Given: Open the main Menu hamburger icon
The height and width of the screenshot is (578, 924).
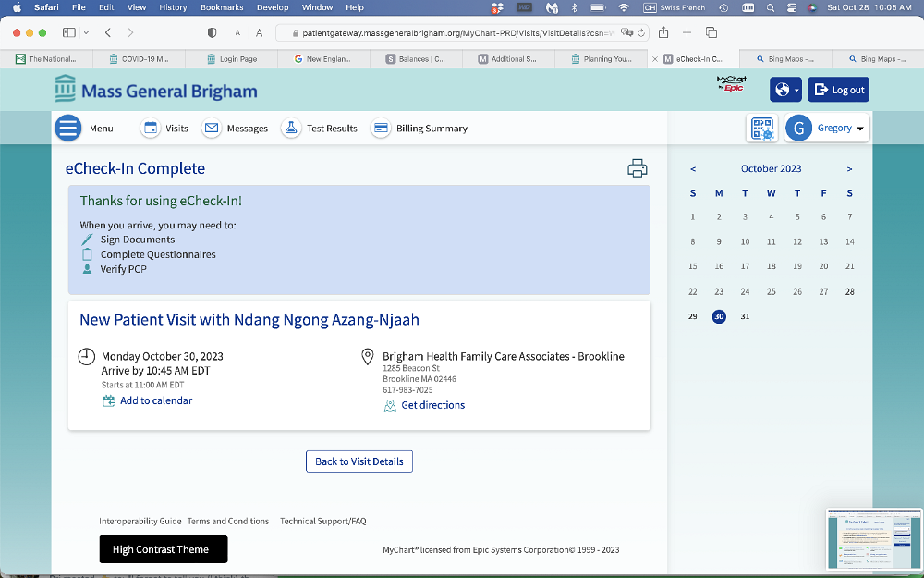Looking at the screenshot, I should (68, 128).
